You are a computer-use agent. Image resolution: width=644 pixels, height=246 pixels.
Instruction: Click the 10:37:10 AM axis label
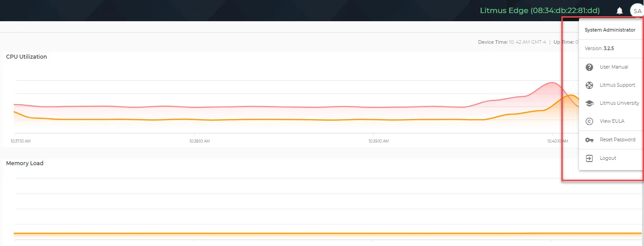point(21,141)
